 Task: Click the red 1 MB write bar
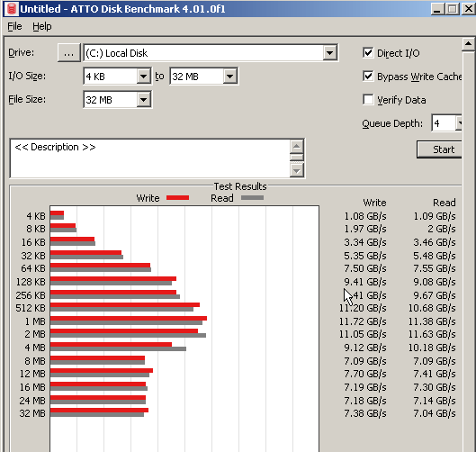pos(129,319)
